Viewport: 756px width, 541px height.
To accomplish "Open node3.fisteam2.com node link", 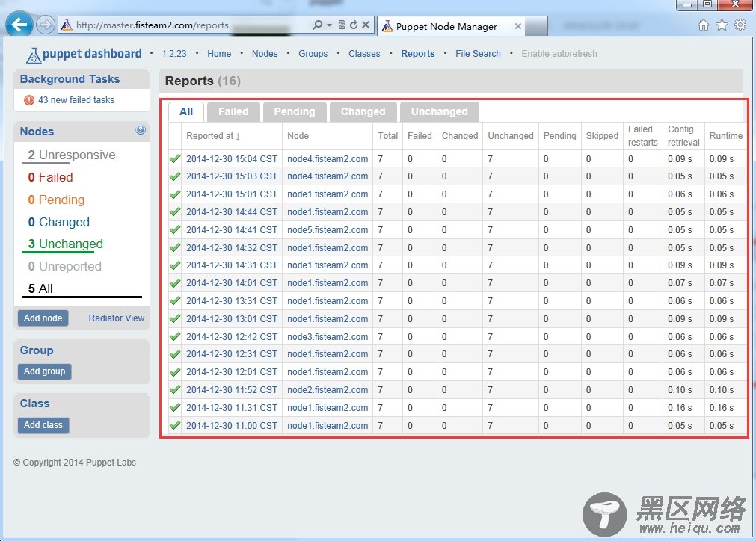I will coord(328,337).
